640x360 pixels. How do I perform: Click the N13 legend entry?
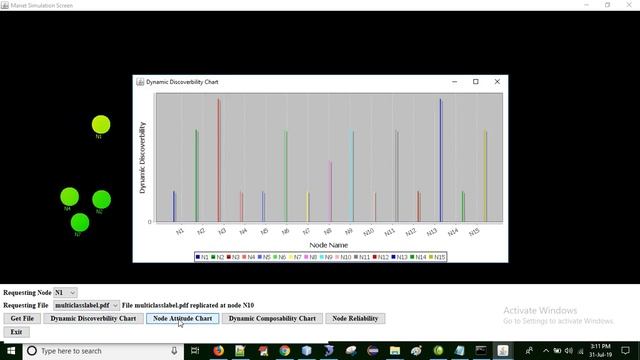(400, 257)
